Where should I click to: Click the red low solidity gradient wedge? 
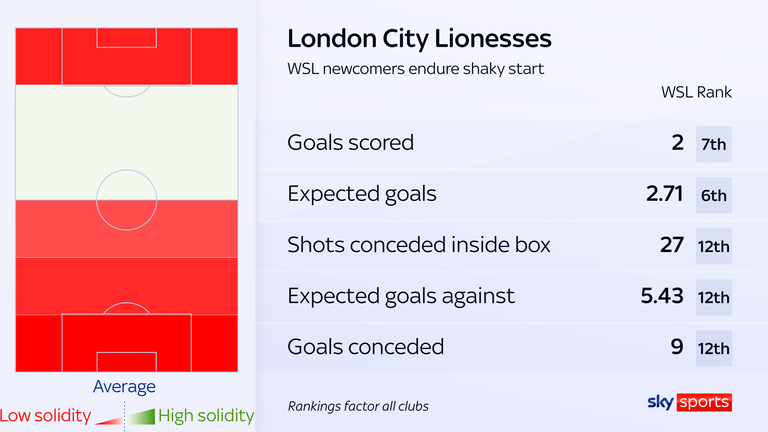click(x=109, y=420)
